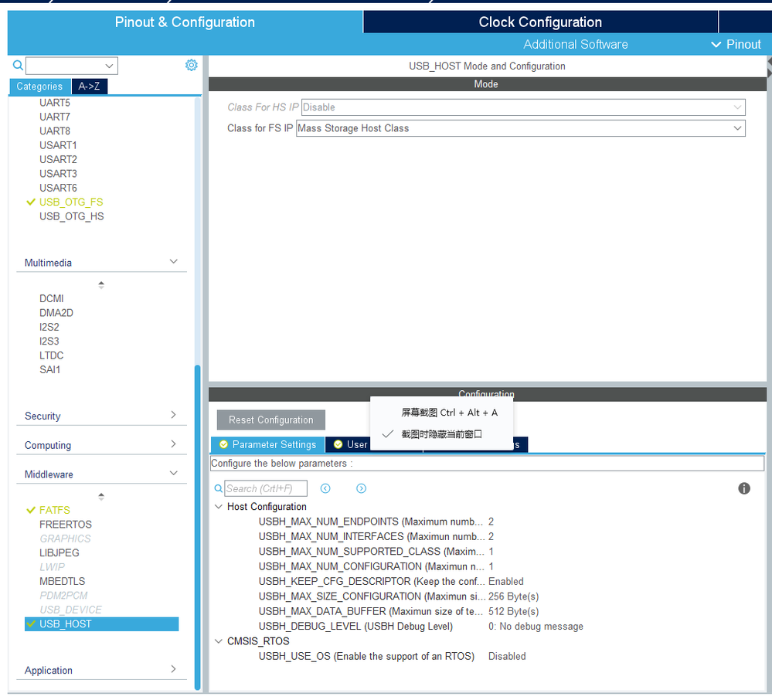Click USBH_MAX_SIZE_CONFIGURATION 256 Byte(s) value

(x=514, y=596)
